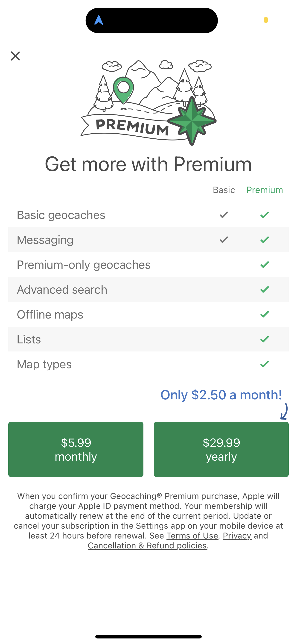The height and width of the screenshot is (644, 297).
Task: Click the green checkmark for Offline maps
Action: point(264,314)
